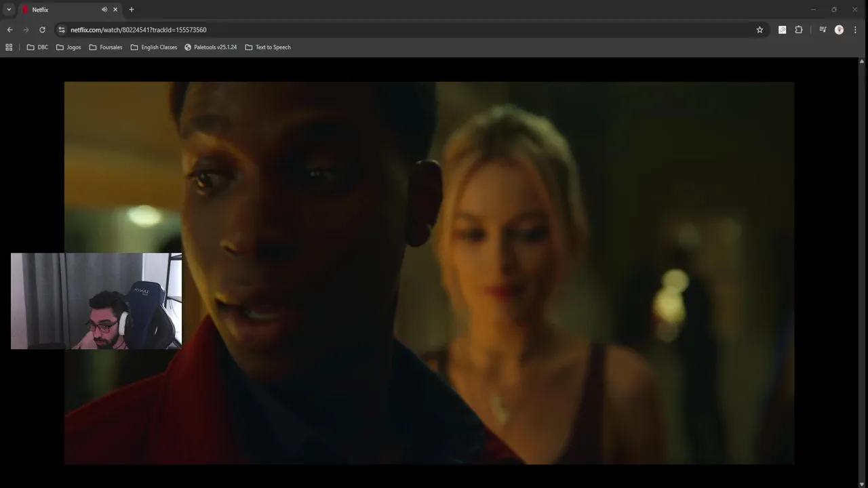Screen dimensions: 868x488
Task: Open the Foursales bookmark folder
Action: click(x=106, y=47)
